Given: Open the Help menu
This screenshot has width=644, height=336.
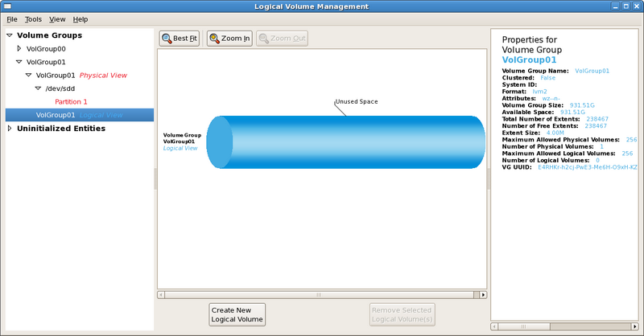Looking at the screenshot, I should [x=80, y=18].
